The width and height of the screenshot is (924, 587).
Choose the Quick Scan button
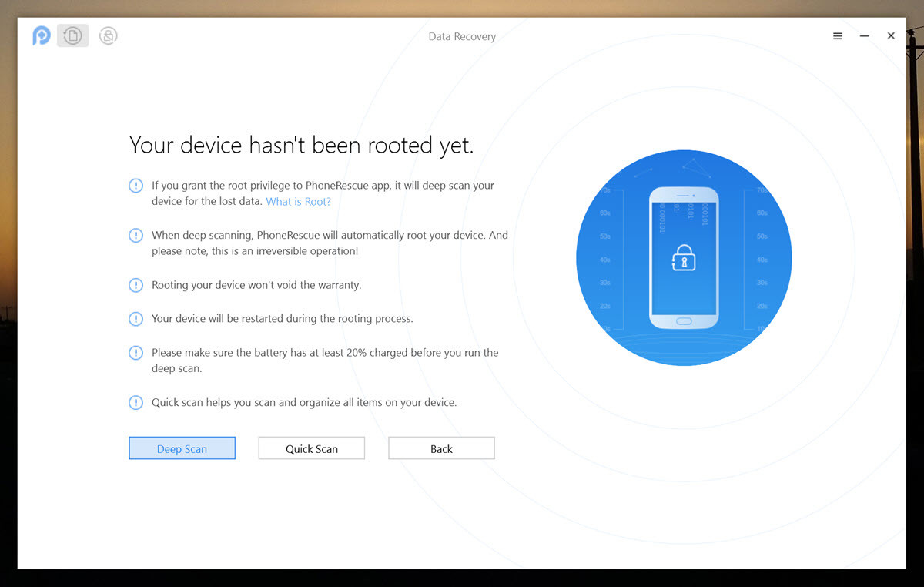(x=311, y=448)
